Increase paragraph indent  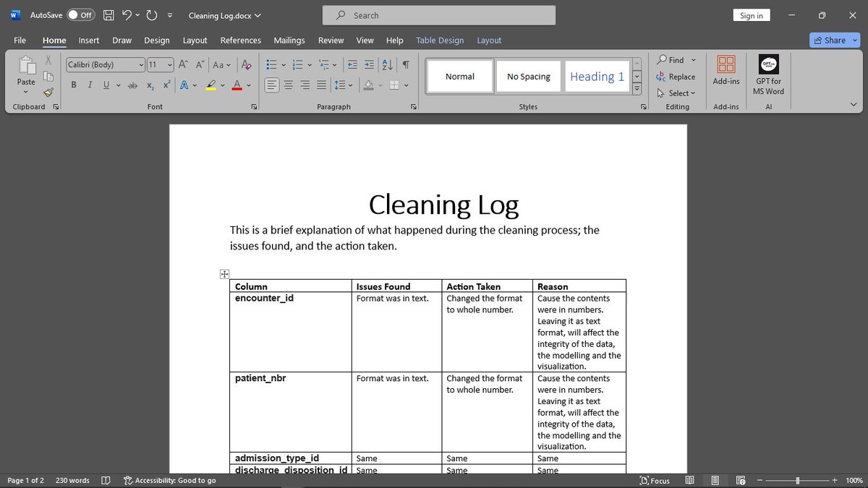(x=369, y=64)
